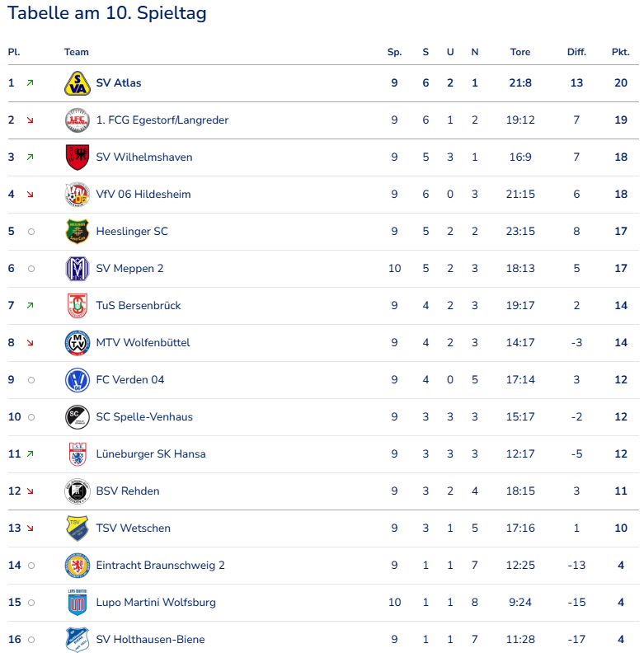644x653 pixels.
Task: Click the SV Atlas club crest
Action: 77,83
